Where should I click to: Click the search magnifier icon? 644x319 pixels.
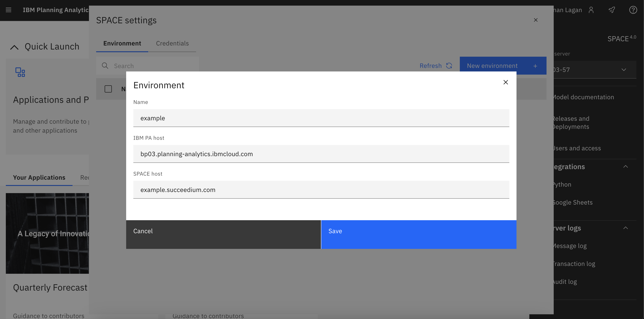[105, 66]
